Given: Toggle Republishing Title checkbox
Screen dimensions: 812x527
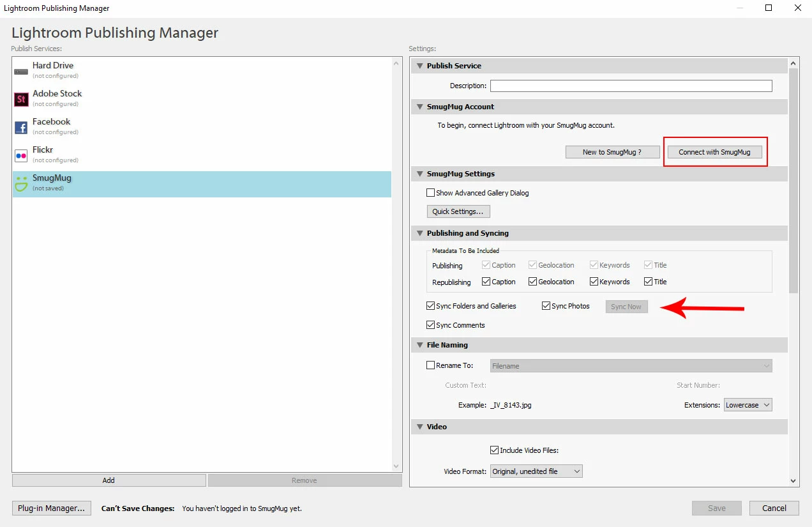Looking at the screenshot, I should coord(649,282).
